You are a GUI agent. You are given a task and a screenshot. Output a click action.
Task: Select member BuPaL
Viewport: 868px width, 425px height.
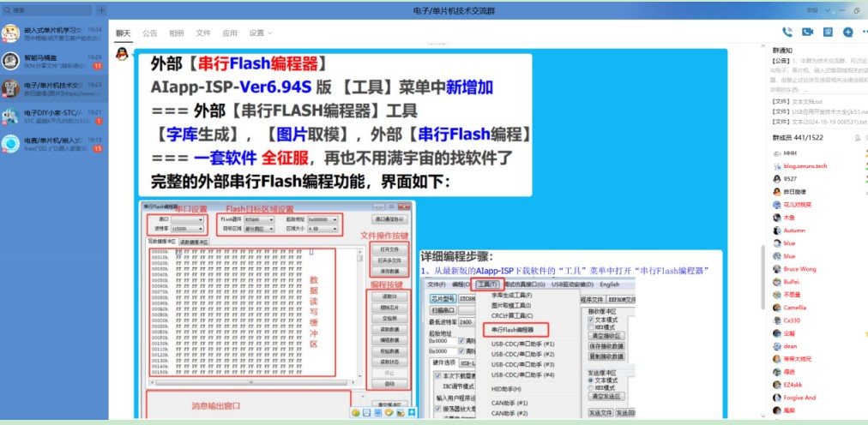coord(792,282)
